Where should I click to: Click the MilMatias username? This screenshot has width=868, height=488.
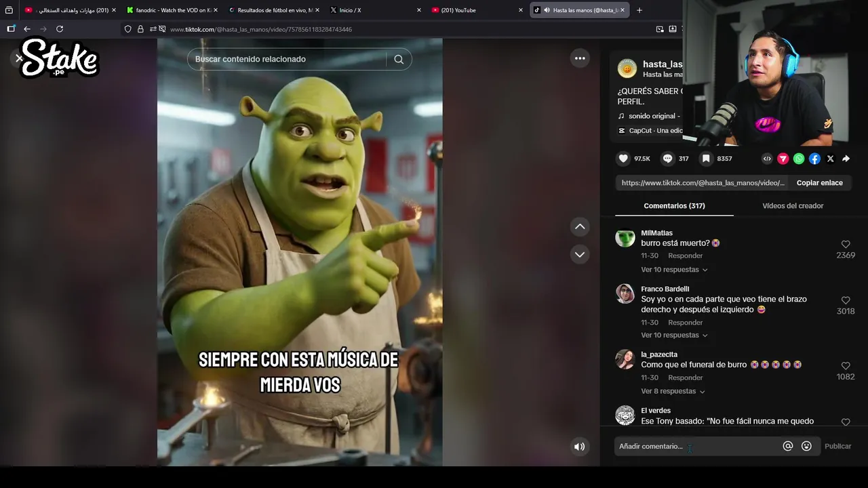[x=656, y=233]
